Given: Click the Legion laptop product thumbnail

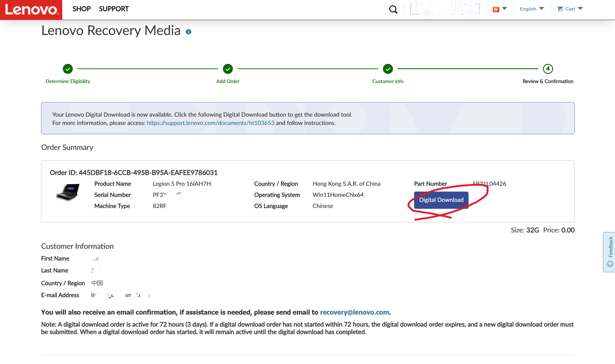Looking at the screenshot, I should tap(68, 192).
